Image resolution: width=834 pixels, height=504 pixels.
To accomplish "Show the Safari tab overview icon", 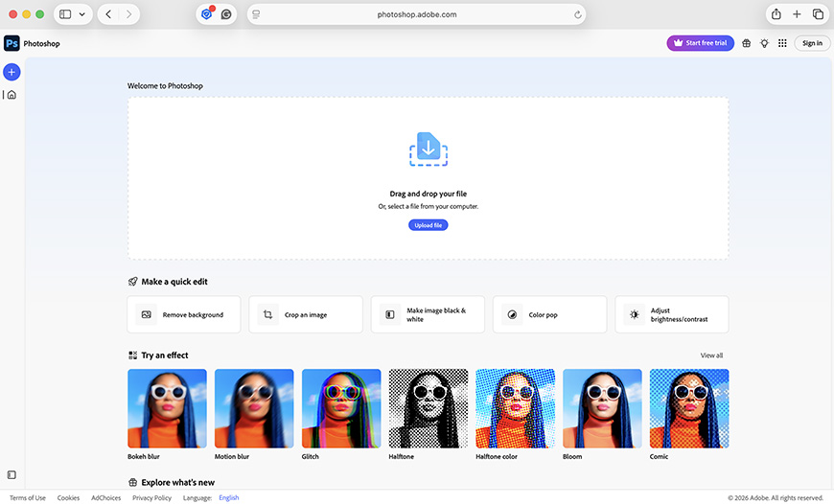I will [x=818, y=14].
